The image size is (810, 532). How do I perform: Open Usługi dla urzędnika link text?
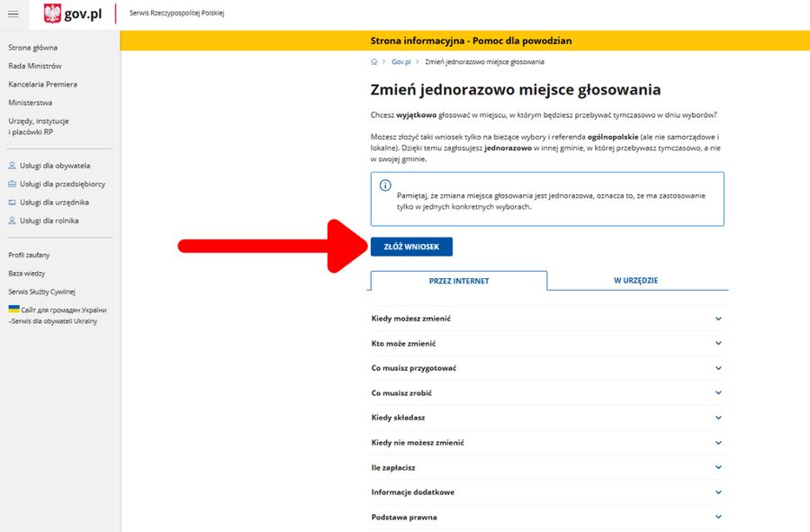[x=55, y=203]
